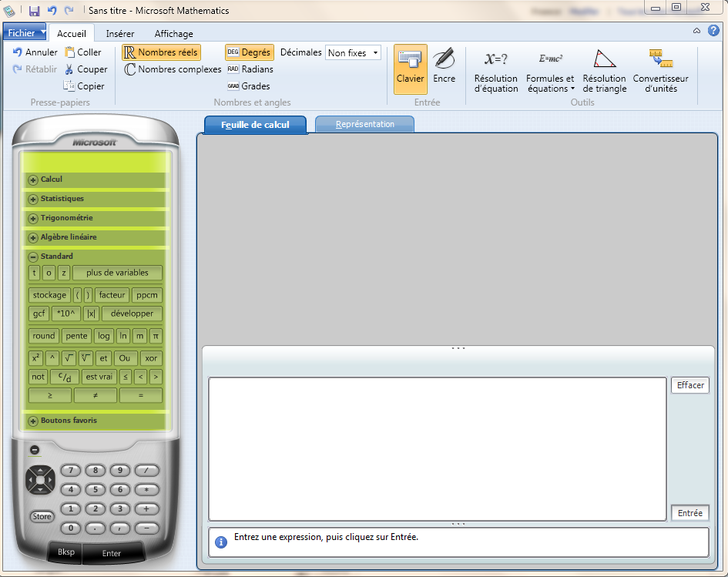Click the π key
This screenshot has width=728, height=577.
156,336
